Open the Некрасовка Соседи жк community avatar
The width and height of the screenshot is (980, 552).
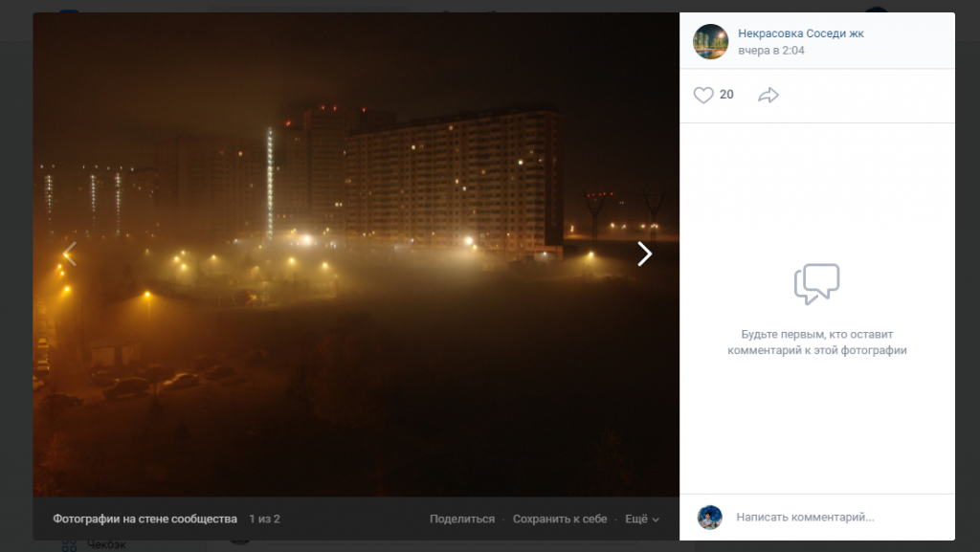point(710,41)
